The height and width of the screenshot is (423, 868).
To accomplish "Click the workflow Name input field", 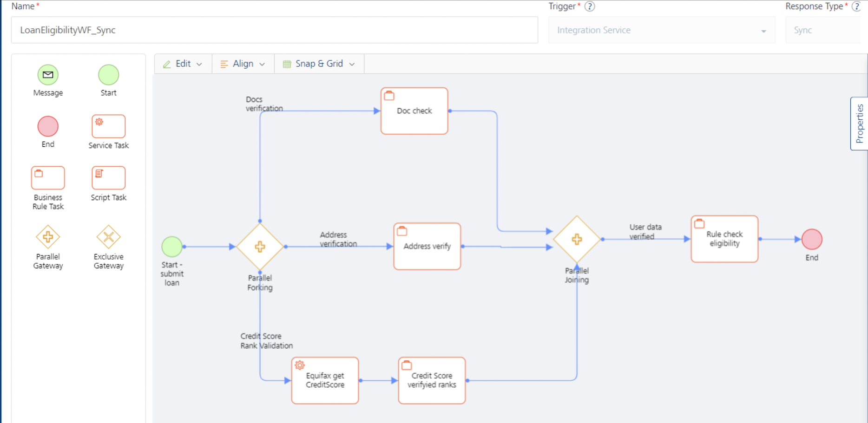I will pyautogui.click(x=274, y=30).
